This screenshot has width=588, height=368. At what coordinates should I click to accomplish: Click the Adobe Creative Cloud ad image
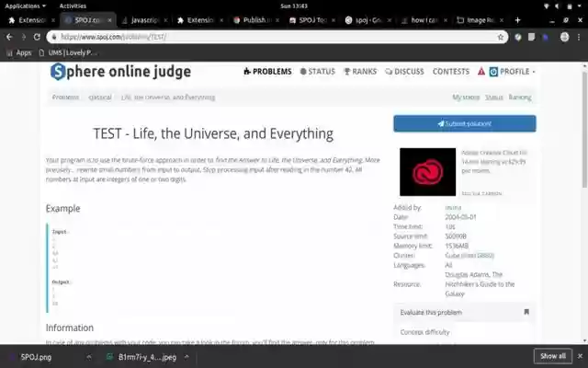[427, 172]
